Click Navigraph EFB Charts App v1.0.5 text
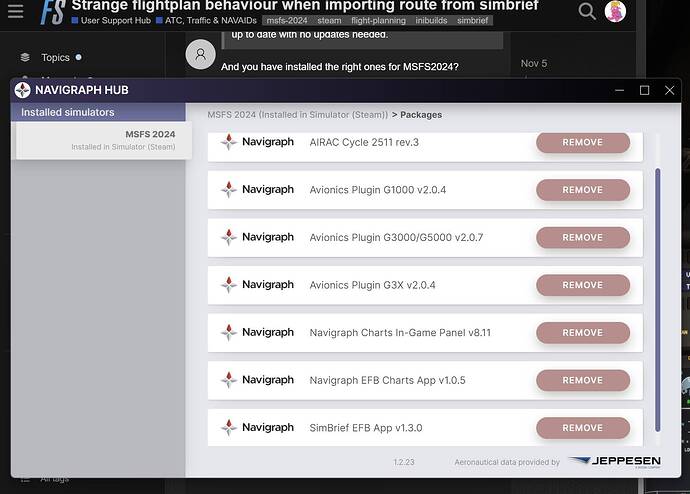This screenshot has width=690, height=494. pos(387,380)
